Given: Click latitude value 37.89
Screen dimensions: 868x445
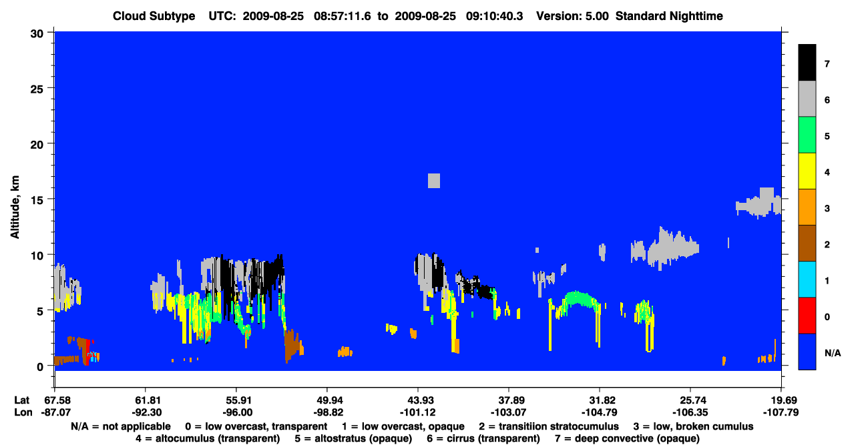Looking at the screenshot, I should point(509,400).
